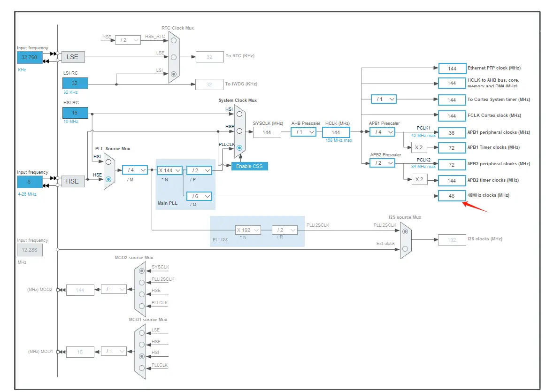The width and height of the screenshot is (546, 392).
Task: Choose HSI in PLL Source Mux
Action: 108,162
